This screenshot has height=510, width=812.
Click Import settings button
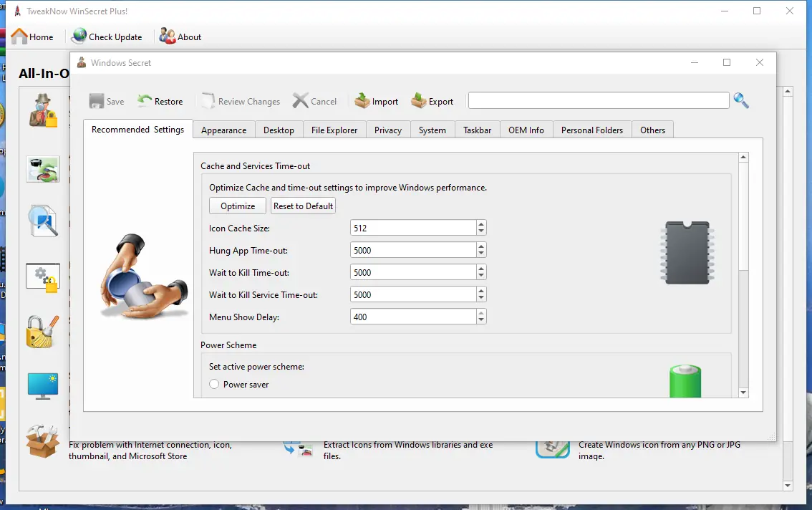tap(377, 101)
